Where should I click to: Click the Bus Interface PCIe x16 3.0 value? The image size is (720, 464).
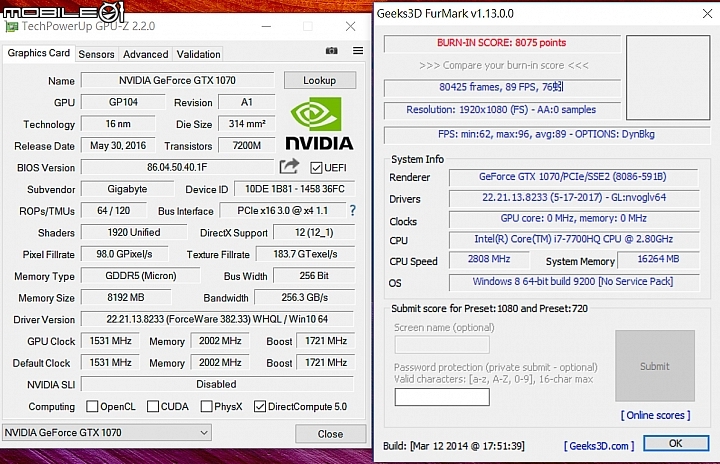point(282,210)
